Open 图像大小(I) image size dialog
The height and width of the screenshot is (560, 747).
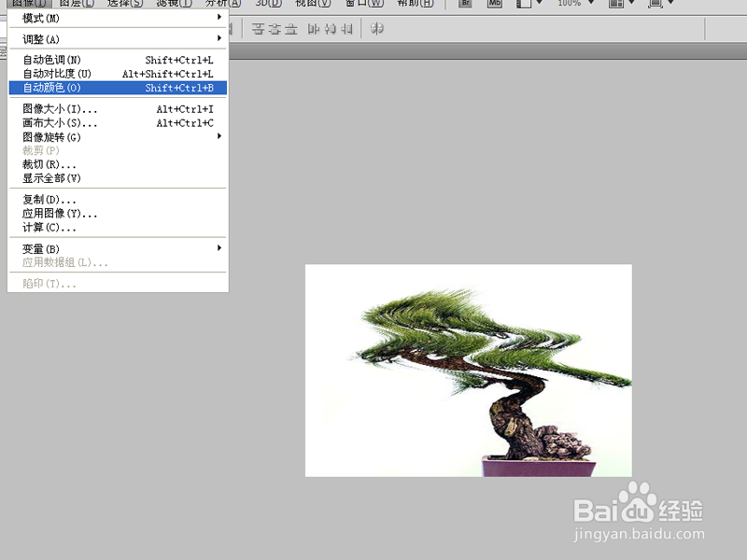click(118, 109)
